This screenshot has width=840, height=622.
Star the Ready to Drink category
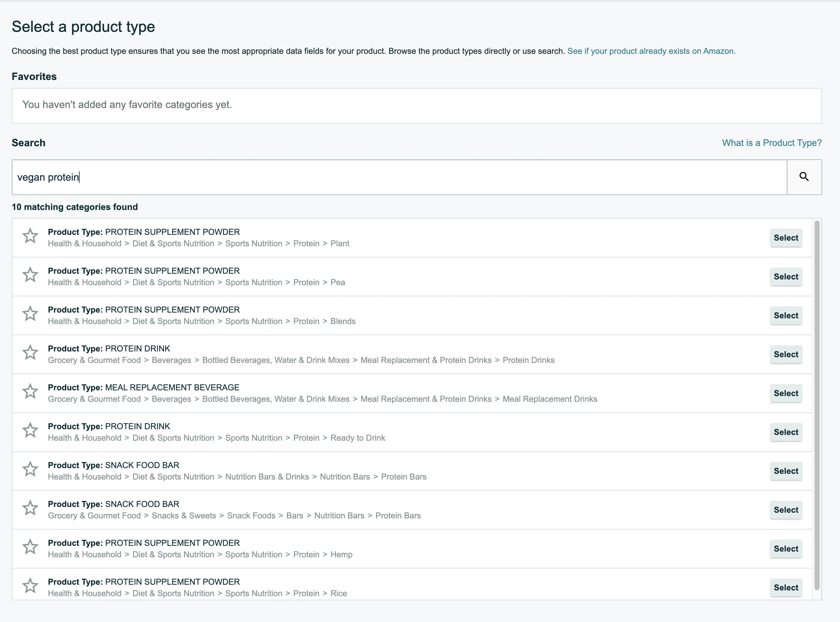click(x=30, y=430)
